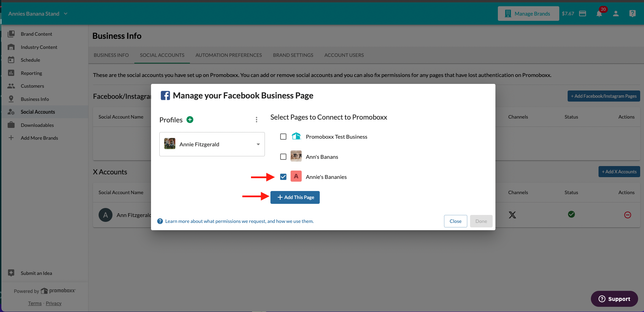Viewport: 644px width, 312px height.
Task: Open the help question-mark icon in header
Action: 633,14
